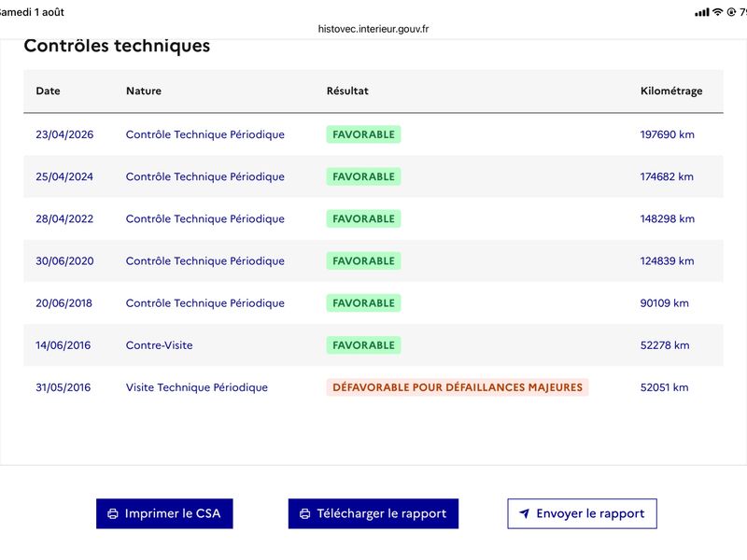Click Contrôle Technique Périodique on 25/04/2024 row
This screenshot has height=560, width=747.
204,176
